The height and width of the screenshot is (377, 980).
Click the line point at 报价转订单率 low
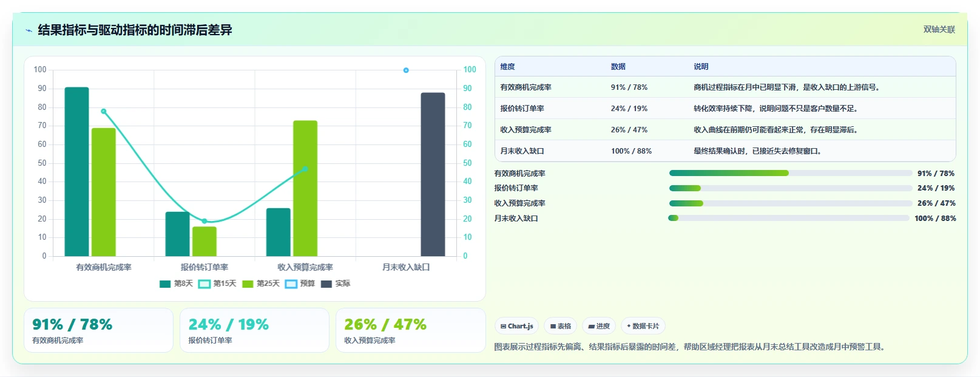pyautogui.click(x=204, y=221)
